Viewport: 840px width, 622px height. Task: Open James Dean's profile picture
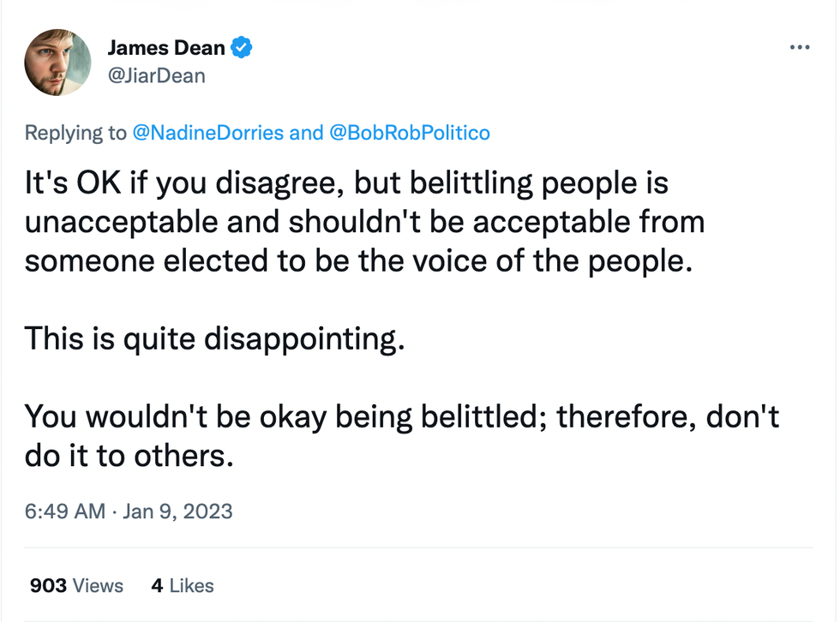pyautogui.click(x=58, y=62)
